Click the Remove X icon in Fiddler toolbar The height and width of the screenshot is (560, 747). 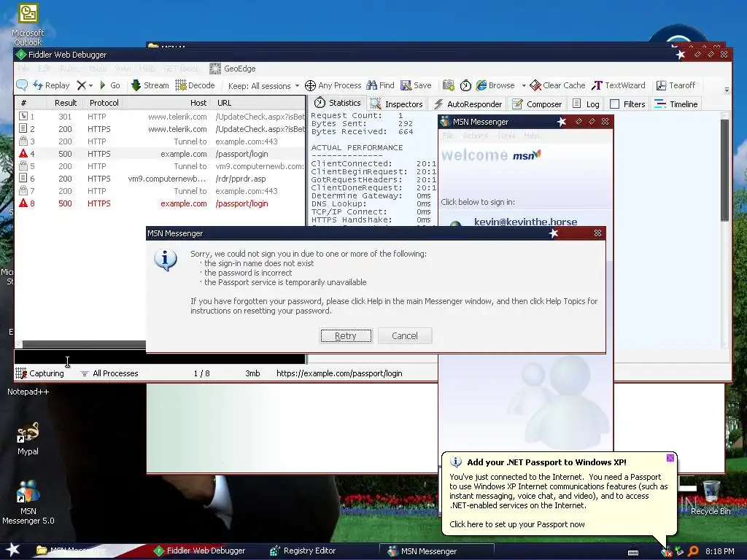point(82,85)
